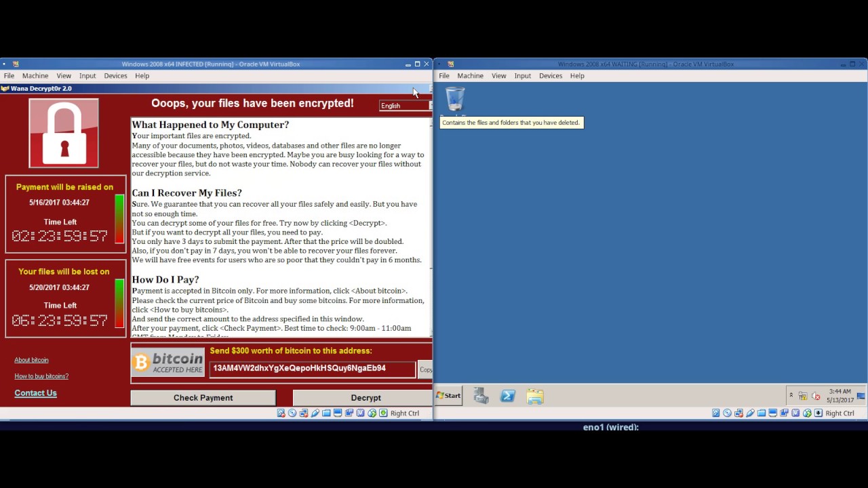
Task: Open View menu of INFECTED VM window
Action: click(64, 76)
